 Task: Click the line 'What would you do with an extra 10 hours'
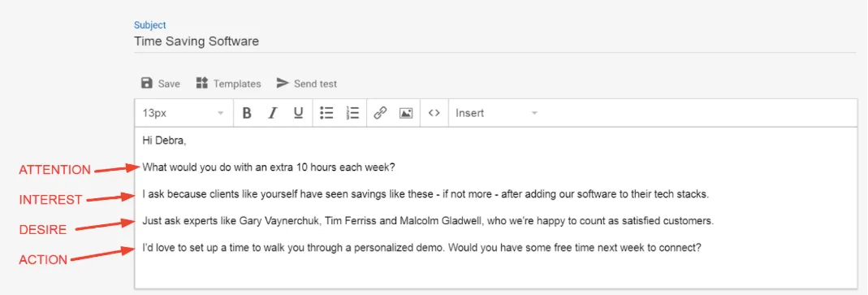pyautogui.click(x=269, y=167)
